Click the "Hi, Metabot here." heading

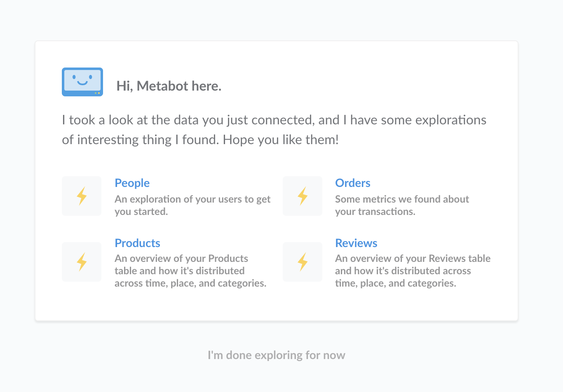(x=169, y=86)
